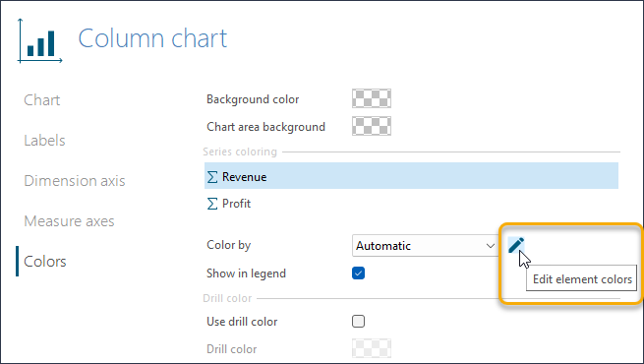The width and height of the screenshot is (644, 364).
Task: Click the Edit element colors tooltip
Action: pos(582,279)
